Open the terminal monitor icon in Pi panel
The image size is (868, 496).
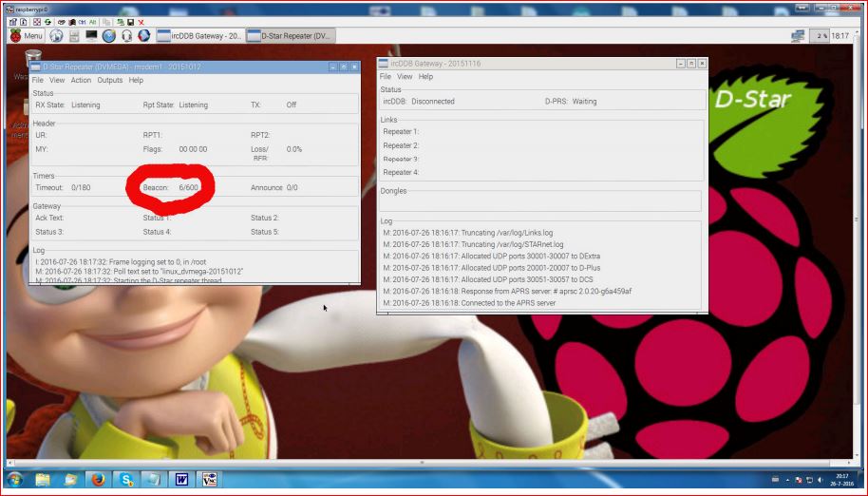(x=91, y=36)
